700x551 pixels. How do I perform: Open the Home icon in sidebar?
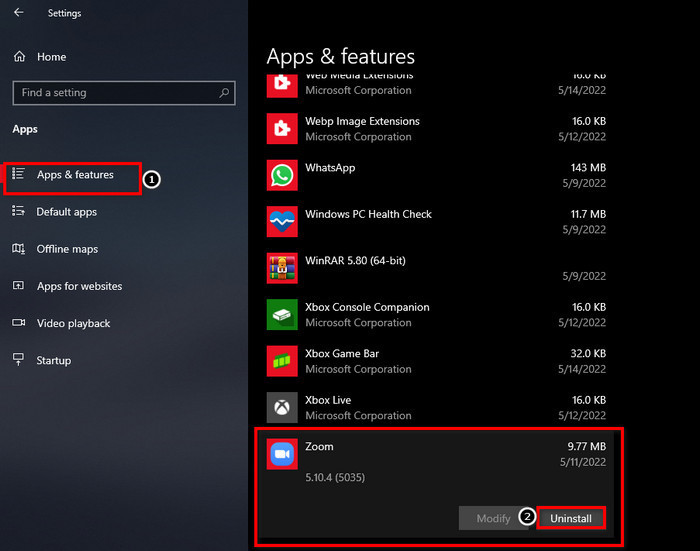(x=19, y=57)
